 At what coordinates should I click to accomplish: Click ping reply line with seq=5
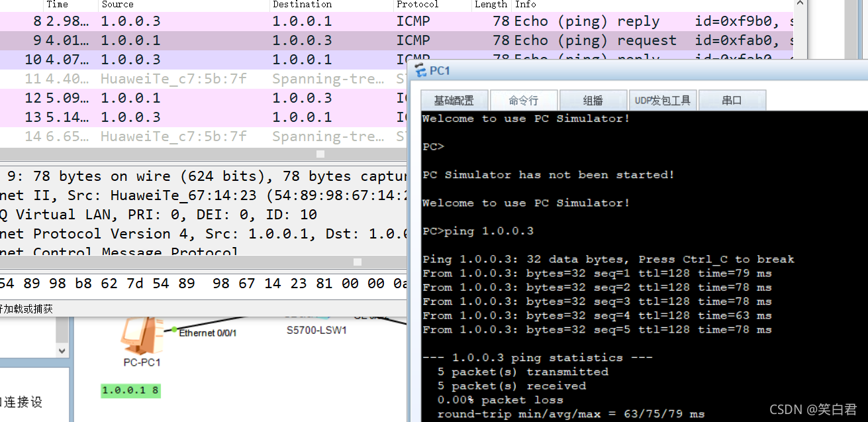click(597, 329)
